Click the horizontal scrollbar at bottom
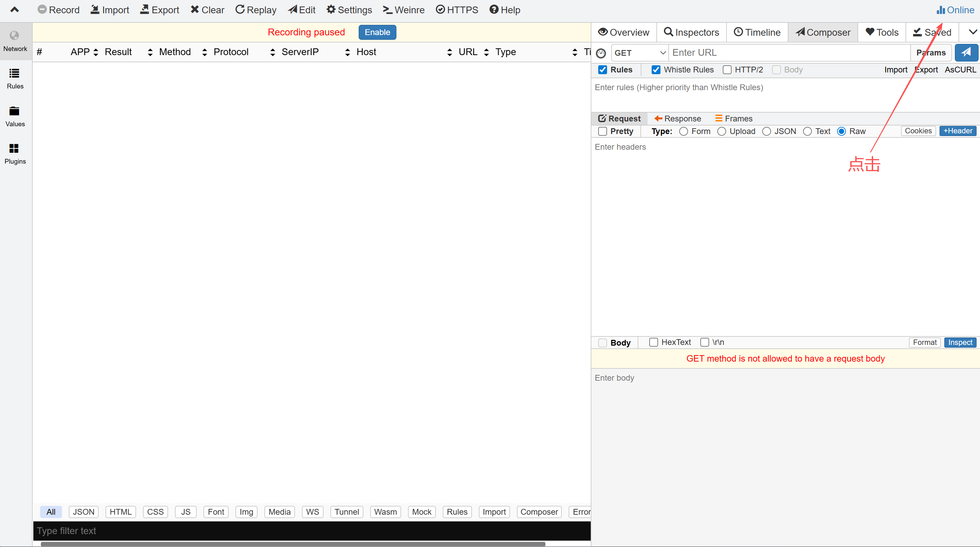 coord(293,544)
